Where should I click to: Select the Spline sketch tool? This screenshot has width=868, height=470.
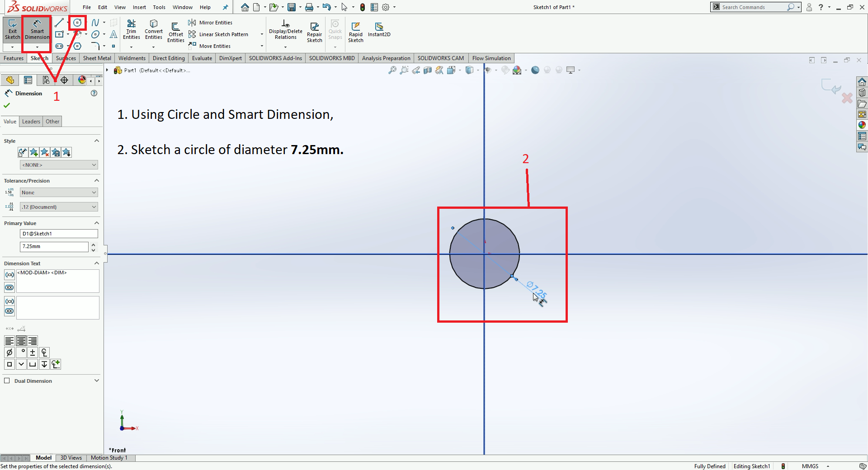click(95, 23)
